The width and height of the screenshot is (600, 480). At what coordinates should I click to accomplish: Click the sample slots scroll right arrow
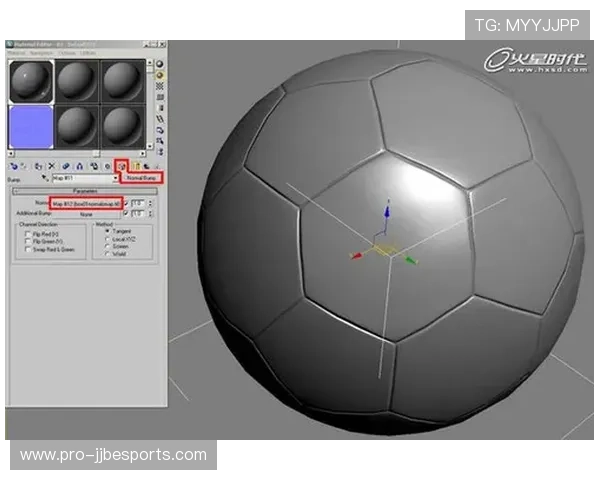(143, 153)
